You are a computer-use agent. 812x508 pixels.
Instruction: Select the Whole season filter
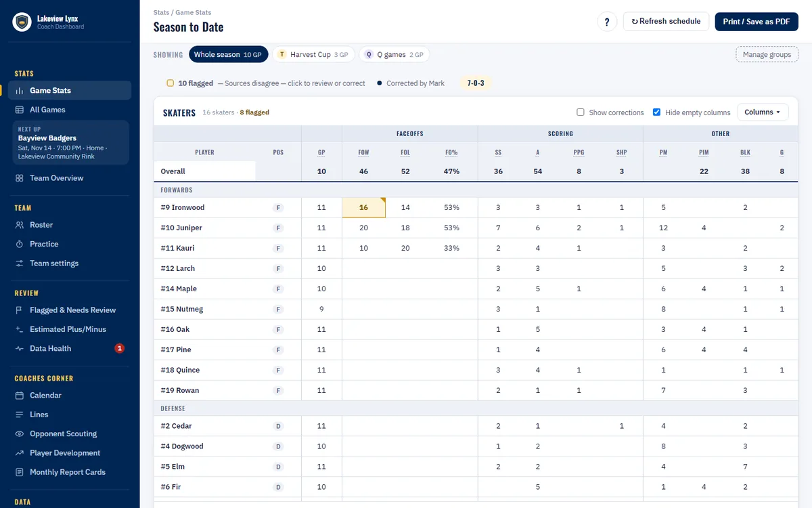click(x=228, y=55)
